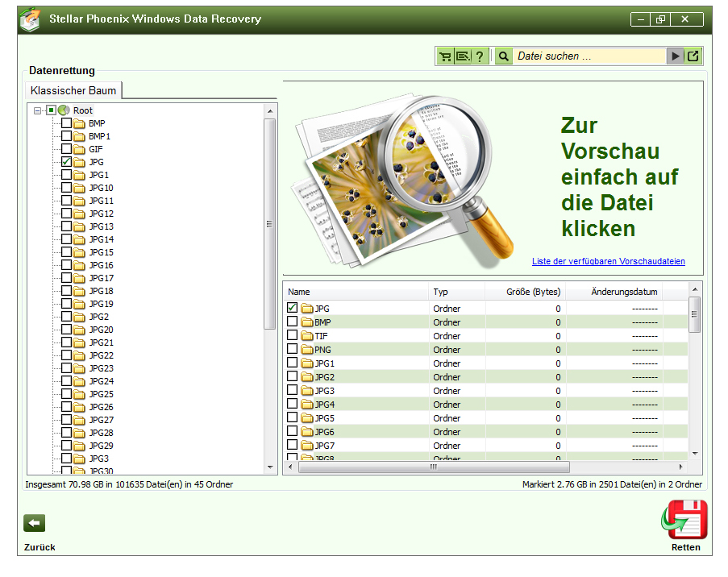Check PNG row in file list

pyautogui.click(x=292, y=349)
